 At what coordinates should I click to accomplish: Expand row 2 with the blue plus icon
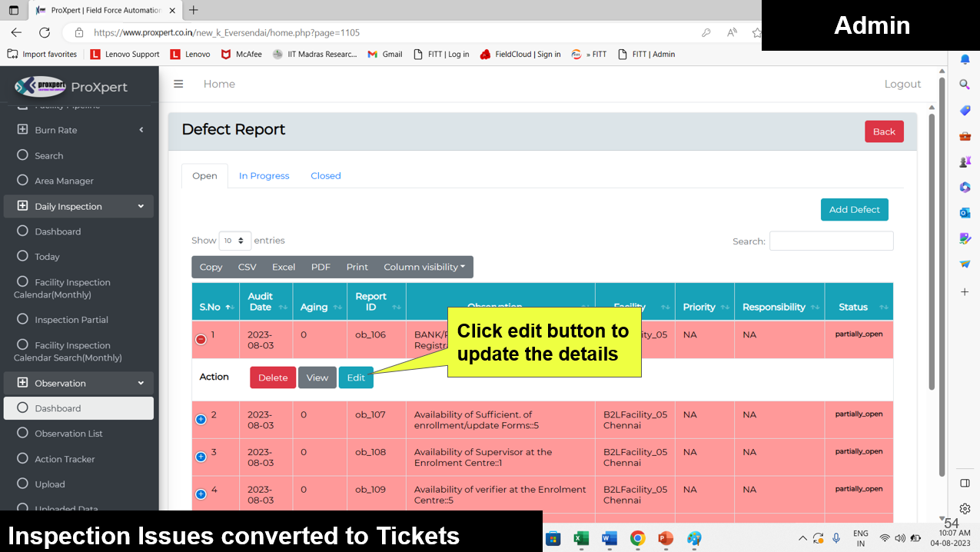(201, 419)
